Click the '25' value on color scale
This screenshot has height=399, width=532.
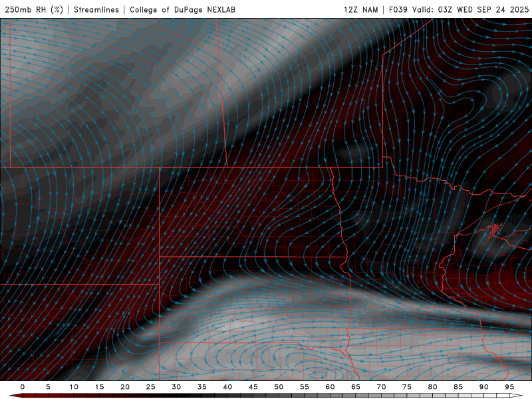click(151, 387)
